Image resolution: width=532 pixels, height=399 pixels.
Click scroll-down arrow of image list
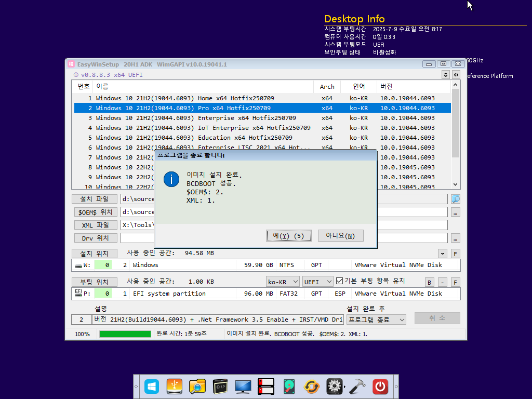[x=455, y=184]
